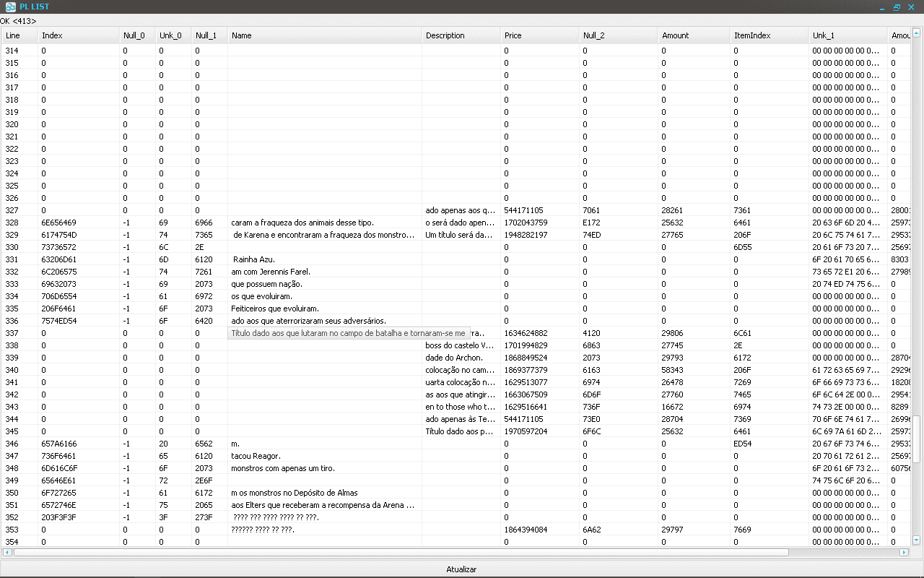Select line number 326

(19, 198)
